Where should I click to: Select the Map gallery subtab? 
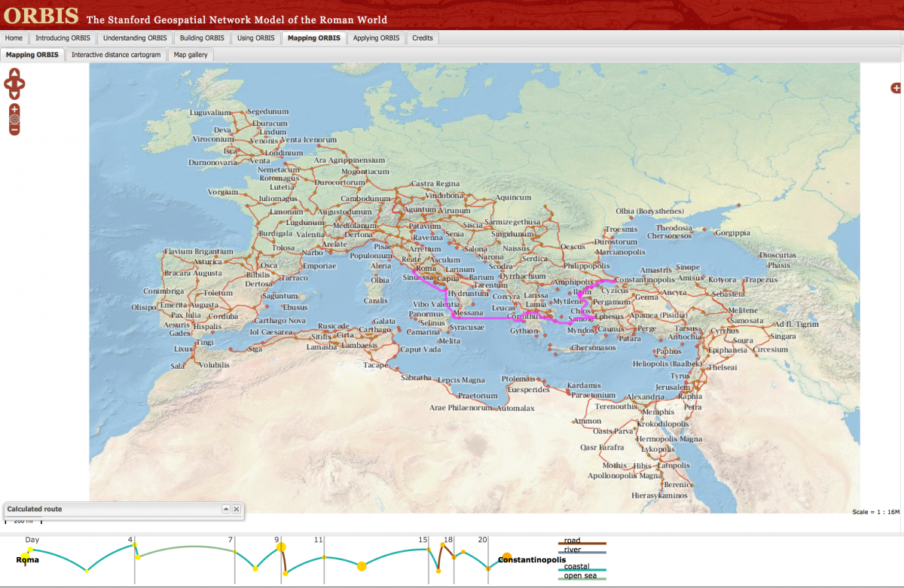click(x=191, y=54)
